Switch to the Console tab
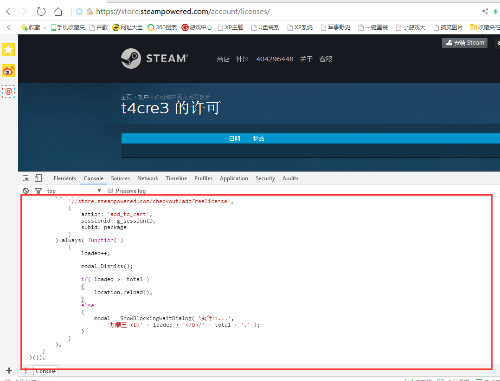The width and height of the screenshot is (500, 381). pos(94,178)
